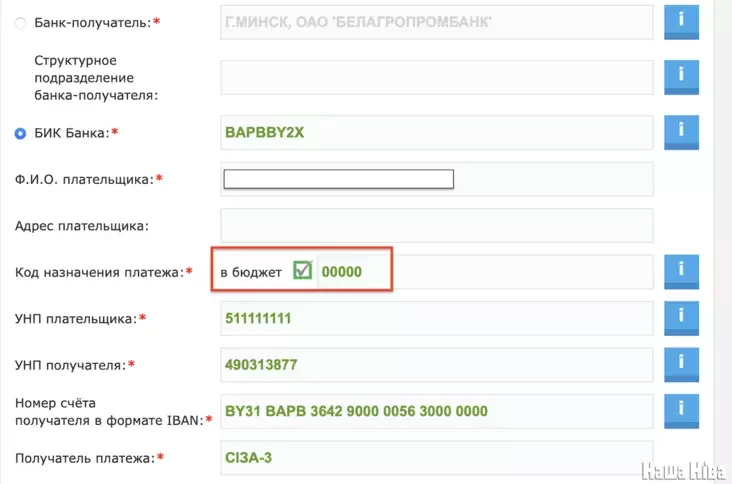Click info icon next to Банк-получатель field

pyautogui.click(x=681, y=20)
